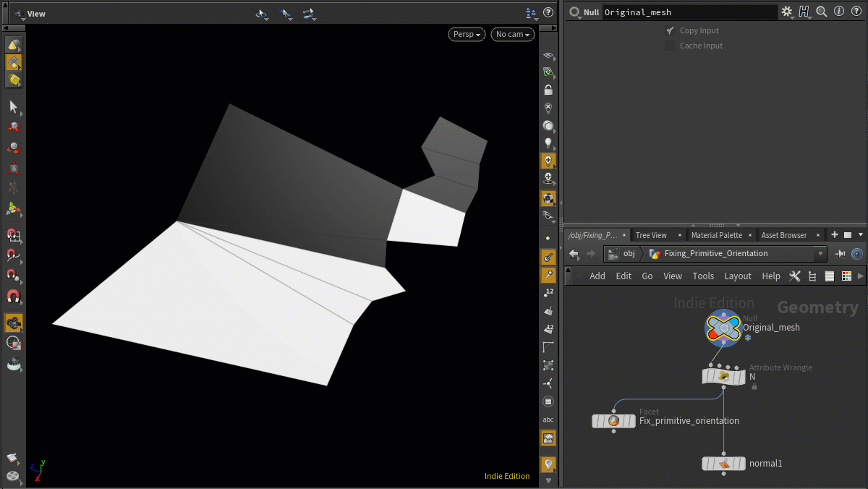Viewport: 868px width, 489px height.
Task: Click the green Y axis on the viewport gizmo
Action: [x=41, y=462]
